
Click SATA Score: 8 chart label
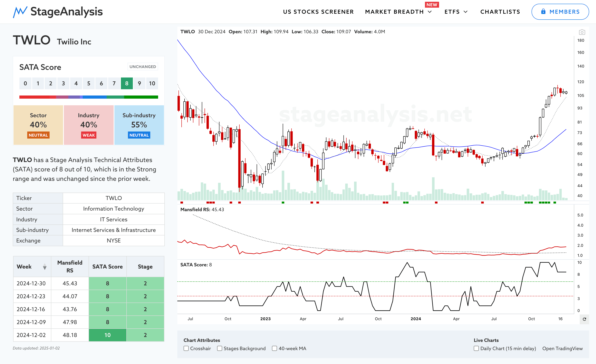tap(196, 265)
